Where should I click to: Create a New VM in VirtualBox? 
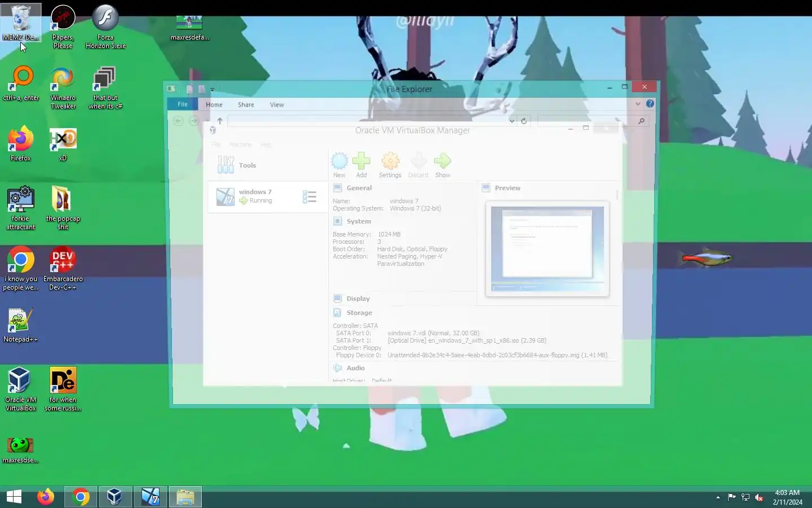(339, 165)
